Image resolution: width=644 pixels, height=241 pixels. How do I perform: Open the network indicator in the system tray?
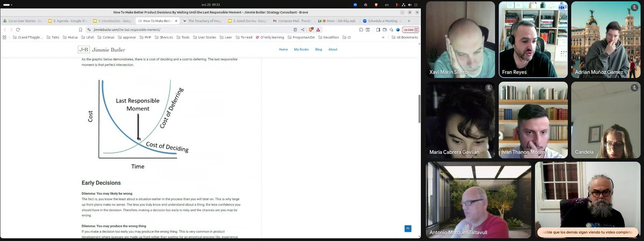[404, 5]
